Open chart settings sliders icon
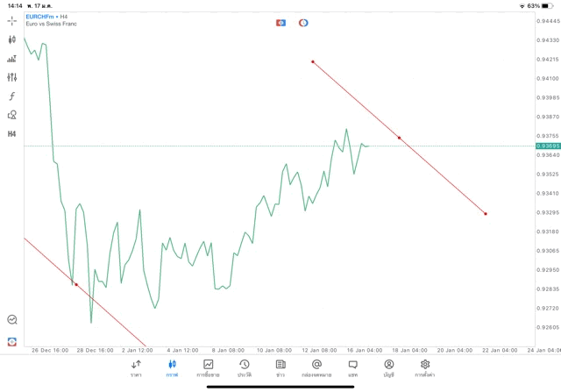 click(x=11, y=77)
